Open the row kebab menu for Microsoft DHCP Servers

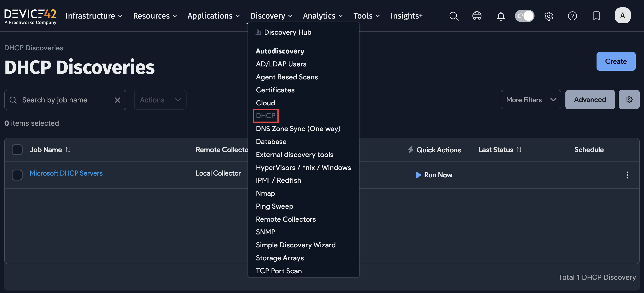627,175
